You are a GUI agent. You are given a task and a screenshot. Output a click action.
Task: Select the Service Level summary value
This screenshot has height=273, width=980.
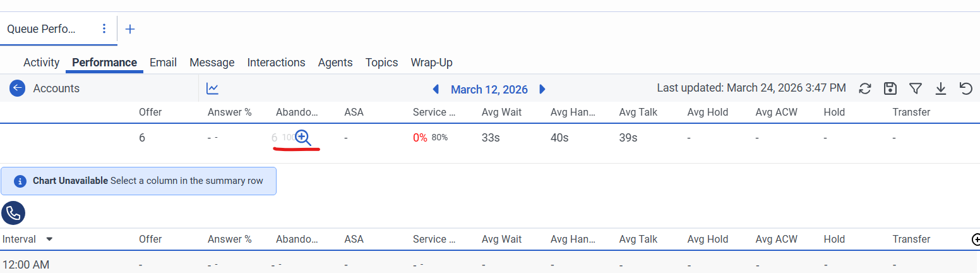[420, 138]
